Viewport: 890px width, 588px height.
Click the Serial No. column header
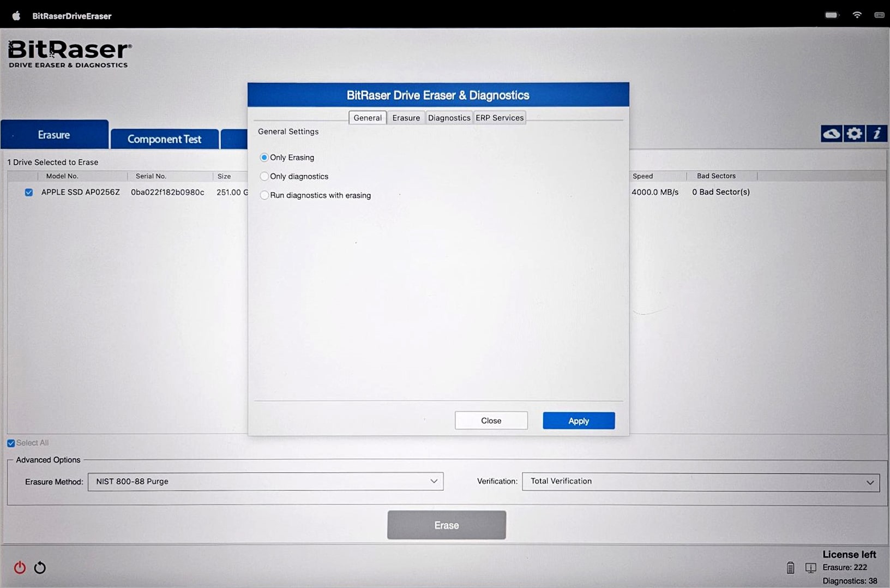pos(151,176)
